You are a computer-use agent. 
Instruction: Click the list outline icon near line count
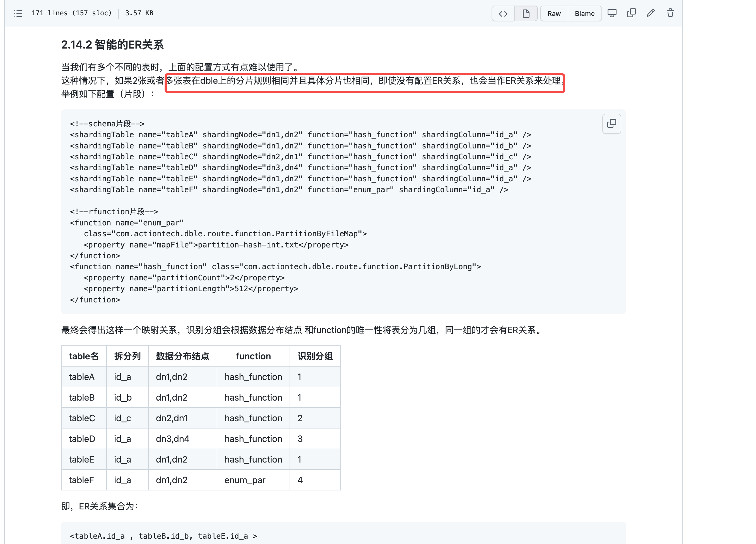18,13
